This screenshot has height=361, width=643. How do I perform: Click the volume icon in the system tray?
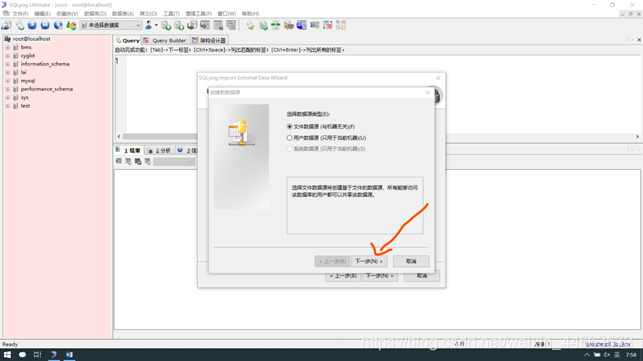click(607, 355)
